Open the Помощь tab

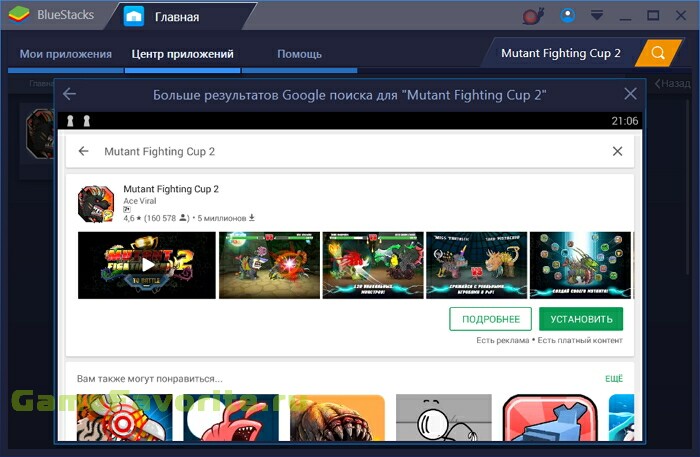[x=299, y=54]
